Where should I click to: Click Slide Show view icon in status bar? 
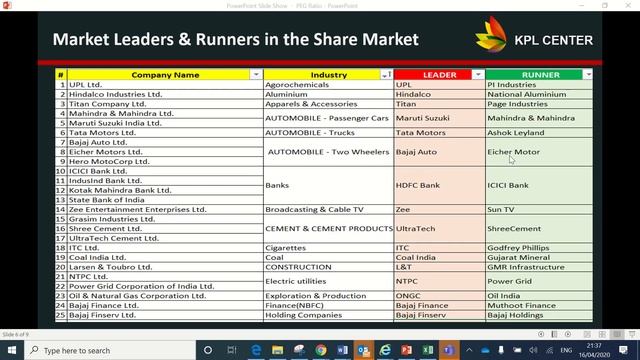(632, 334)
